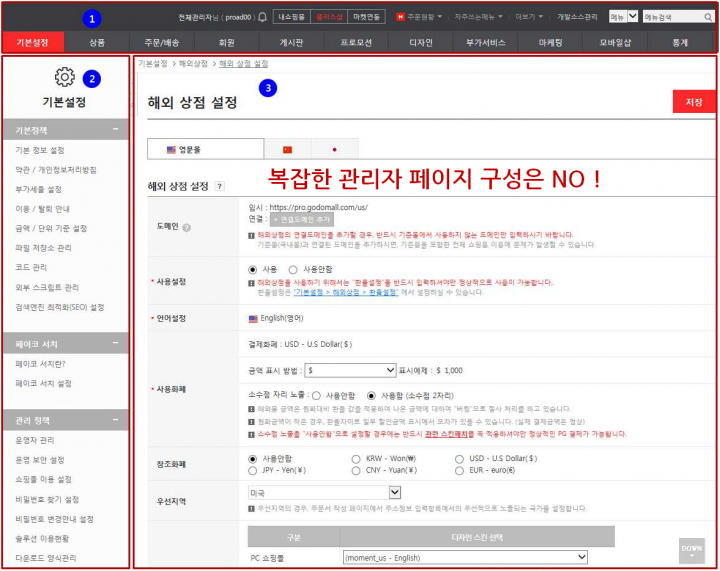Viewport: 720px width, 571px height.
Task: Click the gear icon above 기본설정
Action: (65, 77)
